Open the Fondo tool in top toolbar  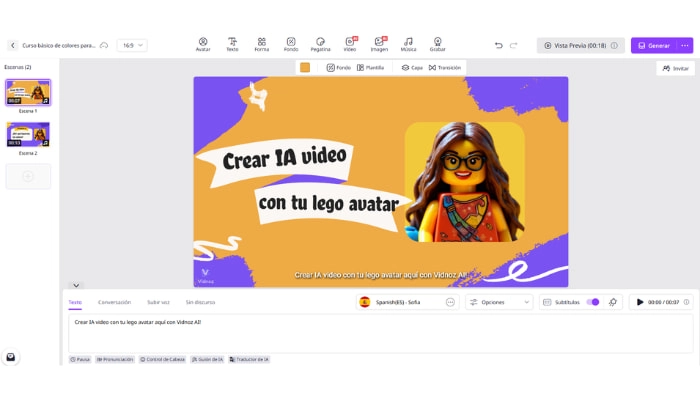tap(291, 44)
